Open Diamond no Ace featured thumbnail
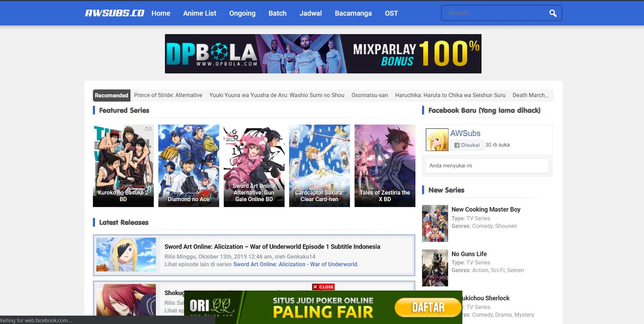644x324 pixels. click(188, 166)
